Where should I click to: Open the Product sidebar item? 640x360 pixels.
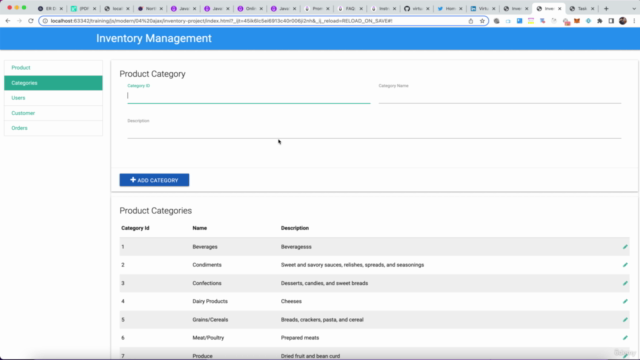tap(53, 68)
